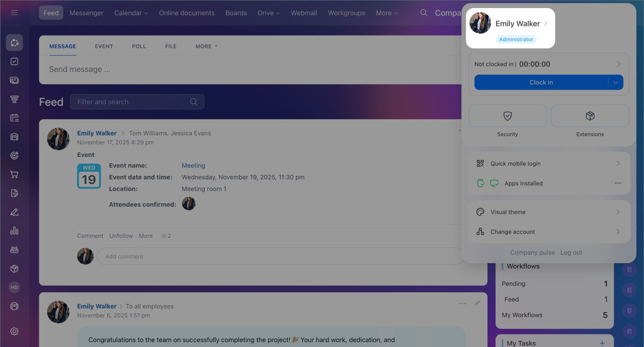Expand the MORE dropdown in message composer

click(x=206, y=46)
